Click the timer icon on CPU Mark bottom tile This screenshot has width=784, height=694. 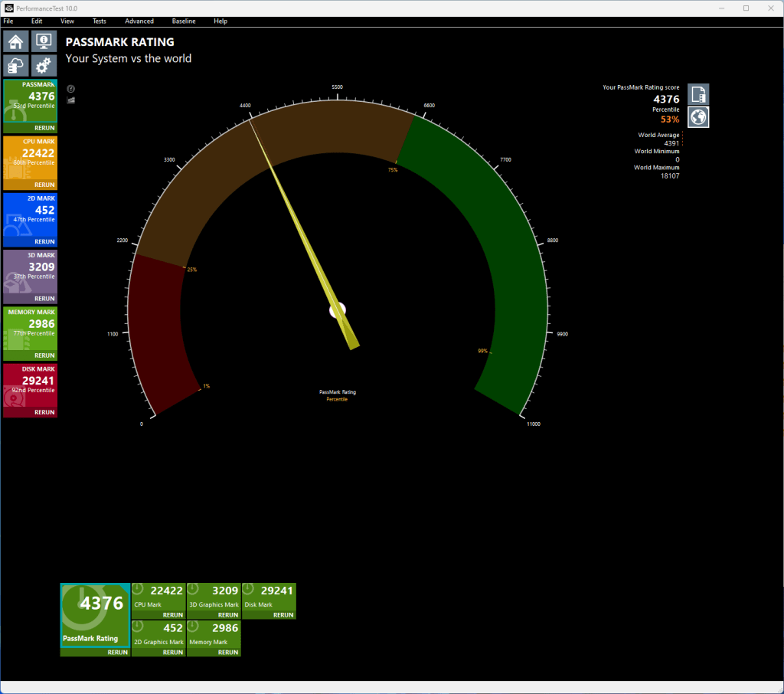click(138, 589)
